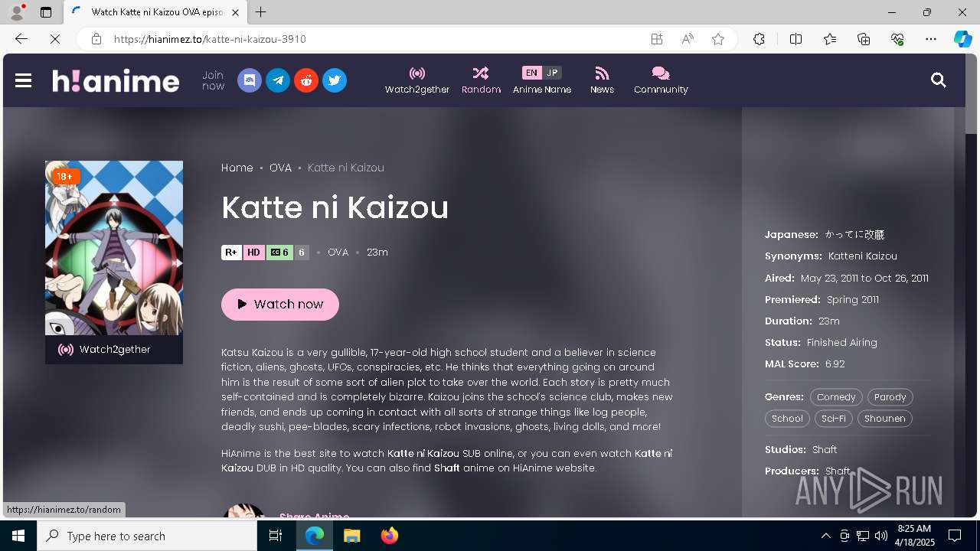Click the address bar URL
Image resolution: width=980 pixels, height=551 pixels.
coord(210,39)
